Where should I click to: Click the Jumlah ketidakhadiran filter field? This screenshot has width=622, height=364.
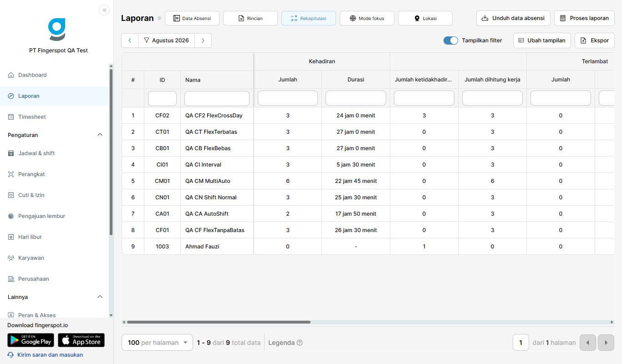(x=424, y=98)
